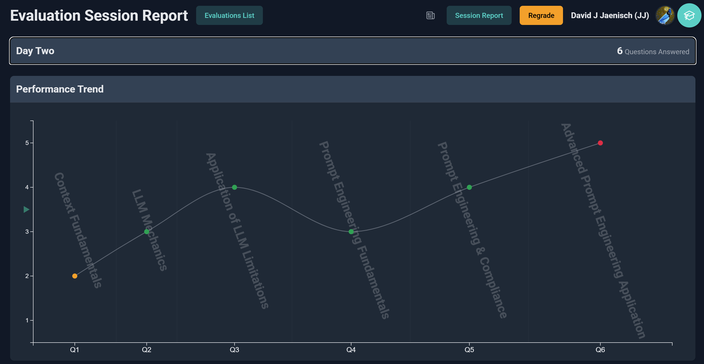Click the Q1 axis label

pyautogui.click(x=75, y=349)
